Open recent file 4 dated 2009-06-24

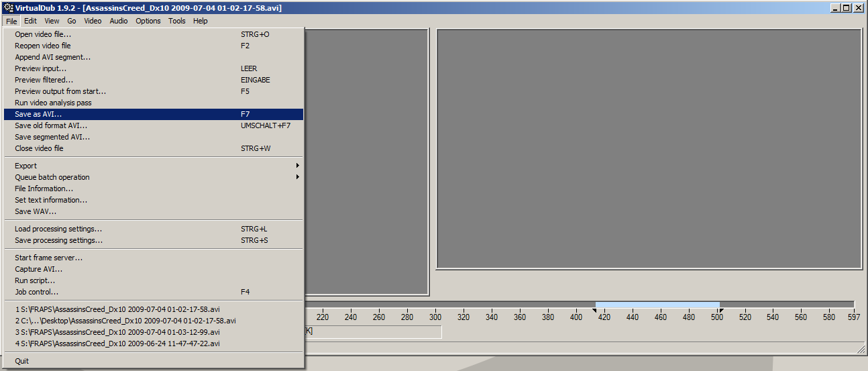click(x=154, y=343)
